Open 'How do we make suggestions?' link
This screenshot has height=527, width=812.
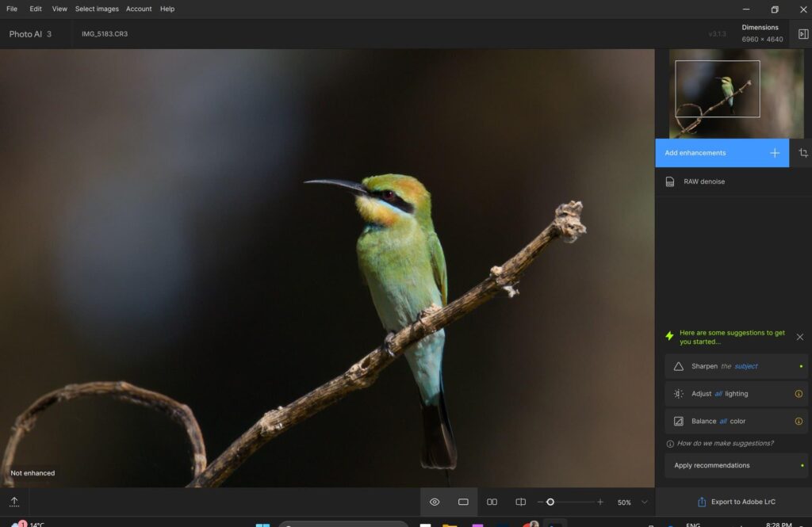pyautogui.click(x=725, y=444)
